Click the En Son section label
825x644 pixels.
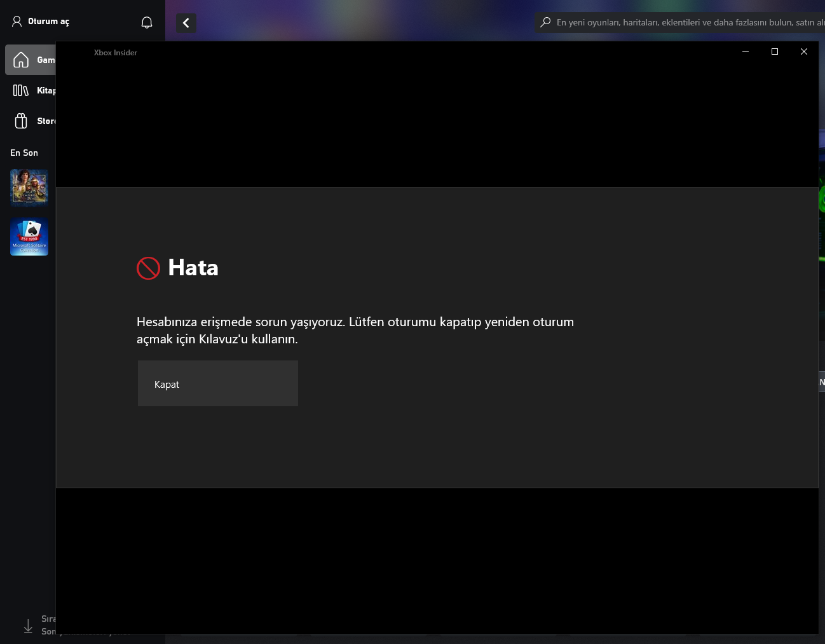pyautogui.click(x=24, y=153)
